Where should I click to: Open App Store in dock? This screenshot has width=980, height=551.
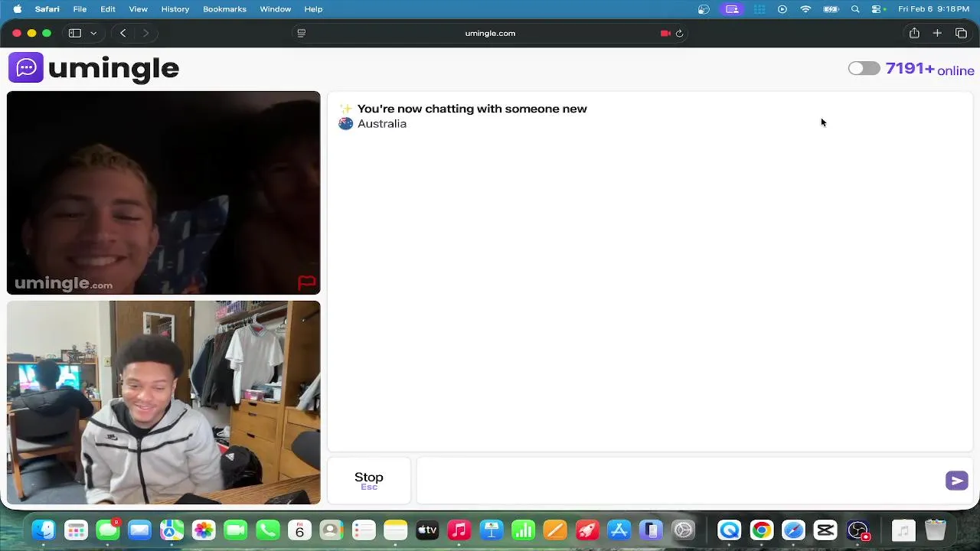click(619, 530)
